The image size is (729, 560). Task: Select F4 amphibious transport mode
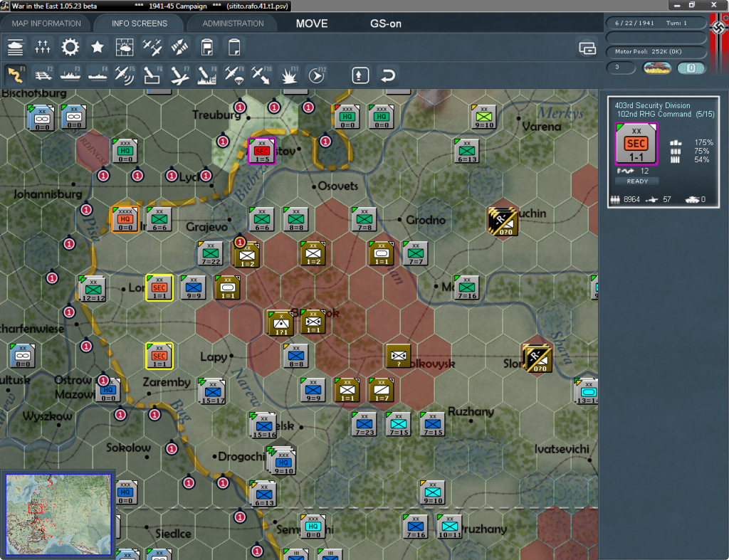coord(98,75)
